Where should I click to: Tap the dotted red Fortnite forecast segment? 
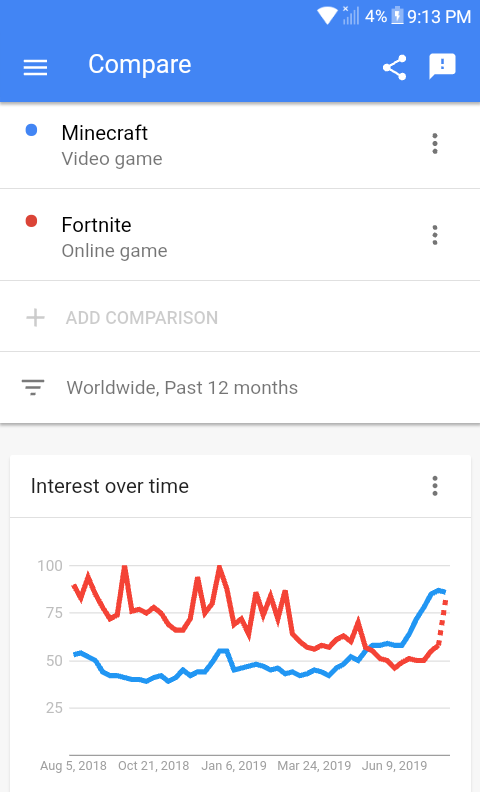coord(442,622)
